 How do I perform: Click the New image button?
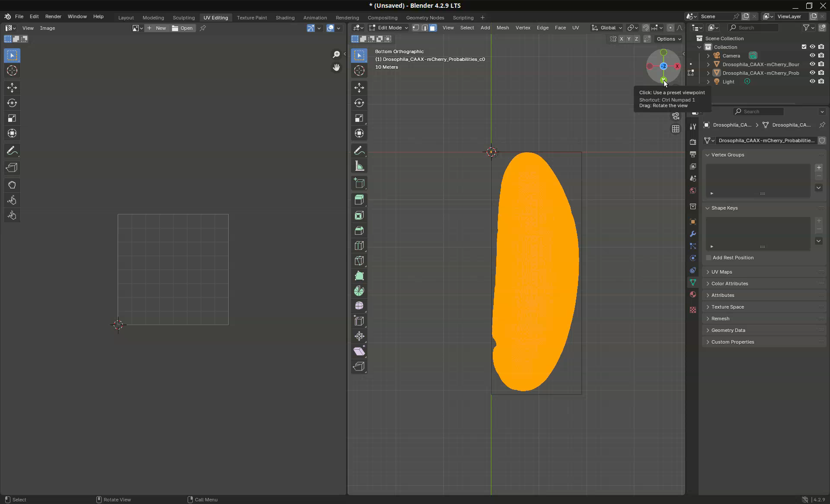coord(156,28)
